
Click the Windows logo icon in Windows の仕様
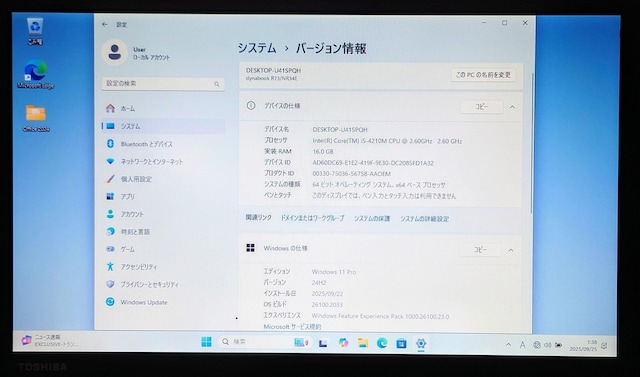pos(251,248)
